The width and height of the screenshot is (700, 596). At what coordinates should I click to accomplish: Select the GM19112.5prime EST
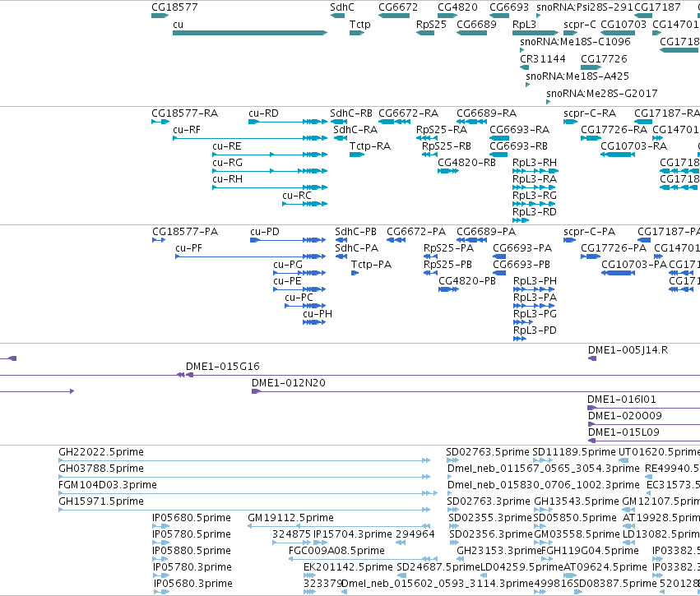tap(339, 526)
